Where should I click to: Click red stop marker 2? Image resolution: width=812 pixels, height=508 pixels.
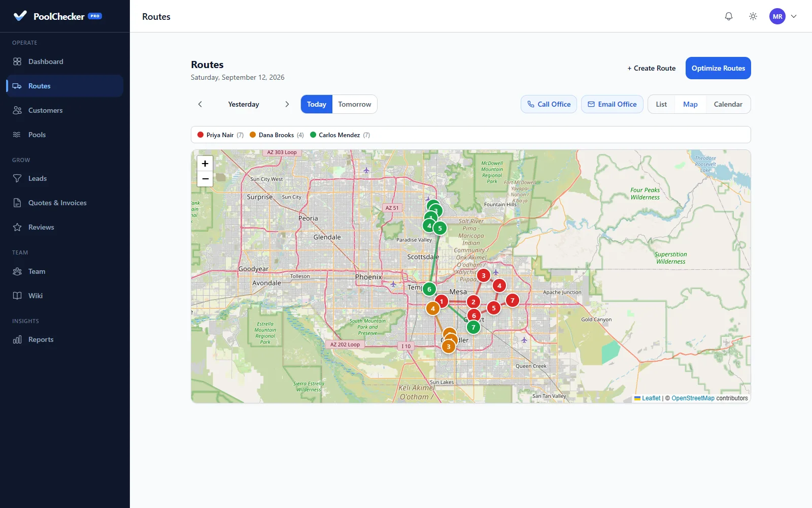(473, 302)
